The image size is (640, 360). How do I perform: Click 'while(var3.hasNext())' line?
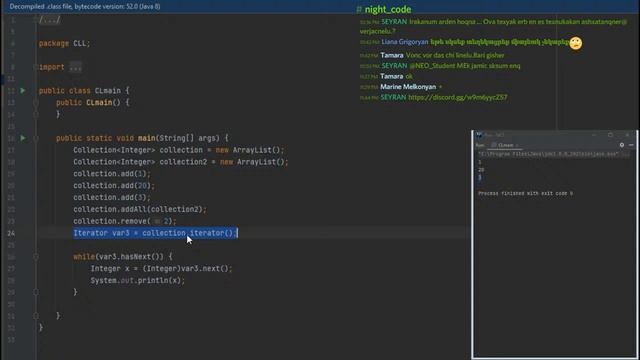tap(123, 256)
